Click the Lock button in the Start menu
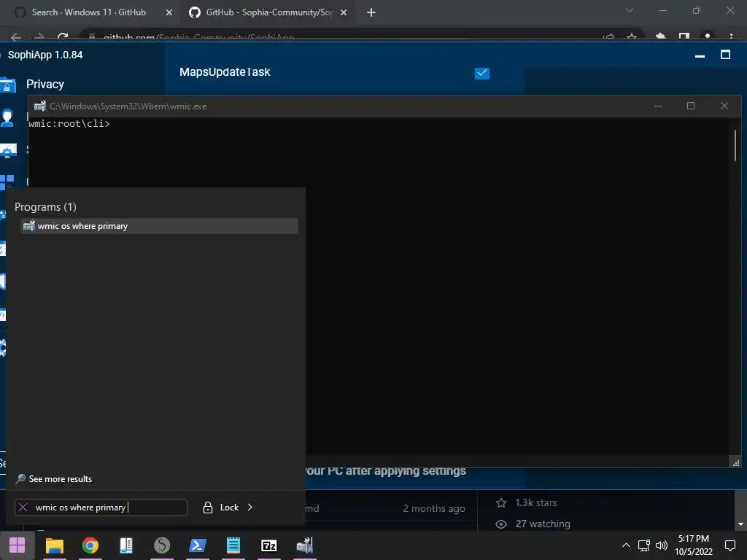Screen dimensions: 747x560 click(x=221, y=507)
